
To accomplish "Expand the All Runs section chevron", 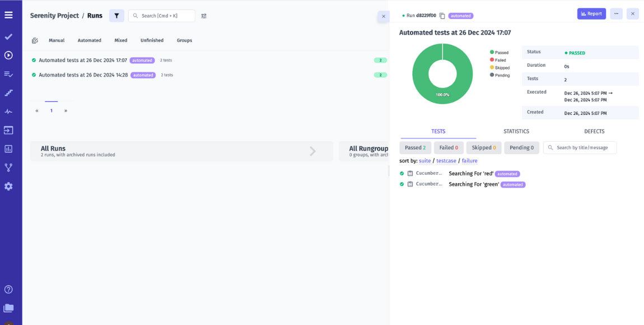I will point(312,151).
